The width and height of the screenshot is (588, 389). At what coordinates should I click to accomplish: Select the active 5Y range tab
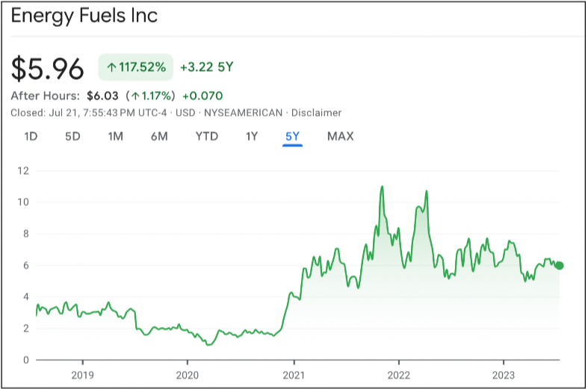[x=292, y=137]
